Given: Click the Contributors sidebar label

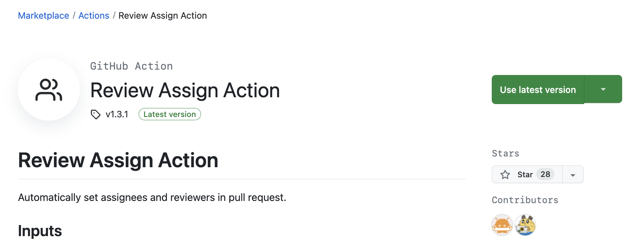Looking at the screenshot, I should (525, 200).
